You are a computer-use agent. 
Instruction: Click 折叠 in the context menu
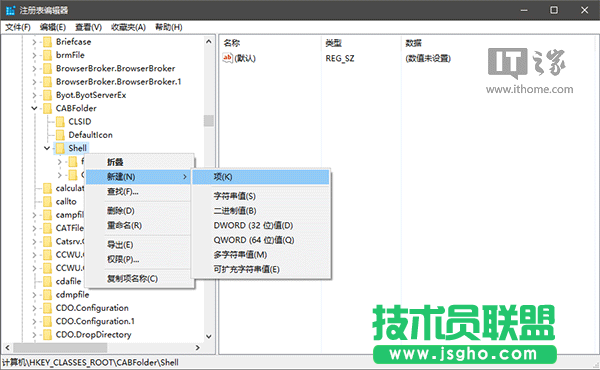pyautogui.click(x=139, y=162)
